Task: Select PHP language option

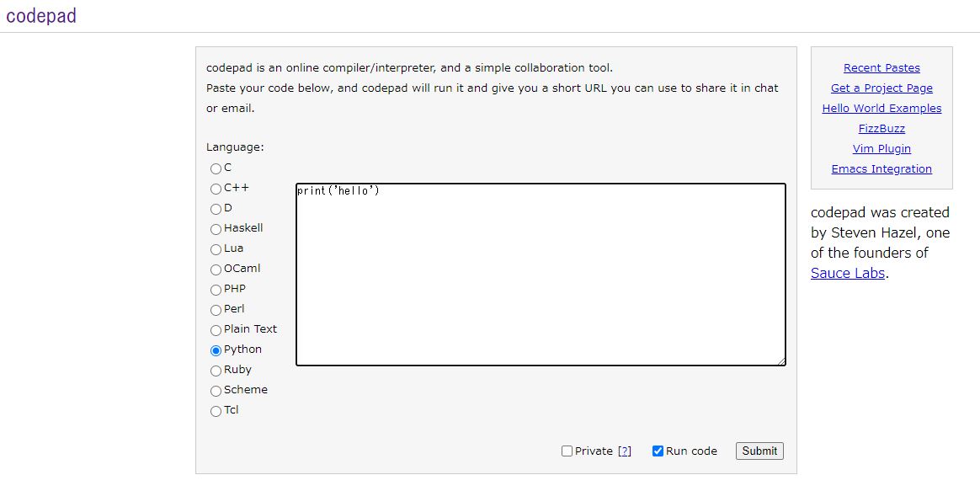Action: pyautogui.click(x=216, y=290)
